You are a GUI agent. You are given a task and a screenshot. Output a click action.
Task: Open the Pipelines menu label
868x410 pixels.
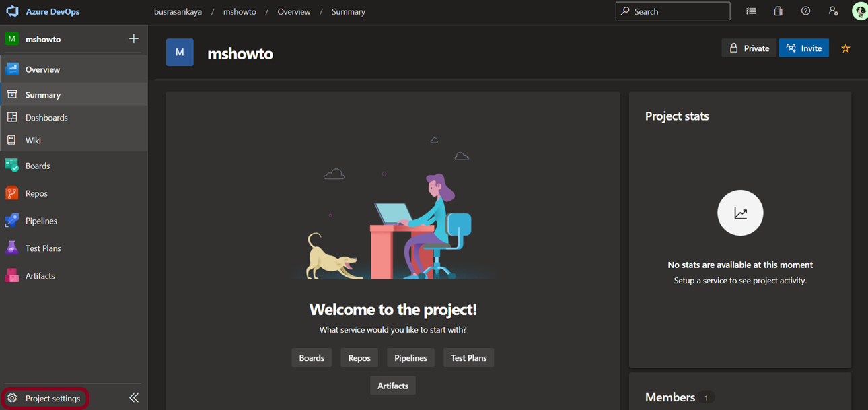click(x=41, y=221)
